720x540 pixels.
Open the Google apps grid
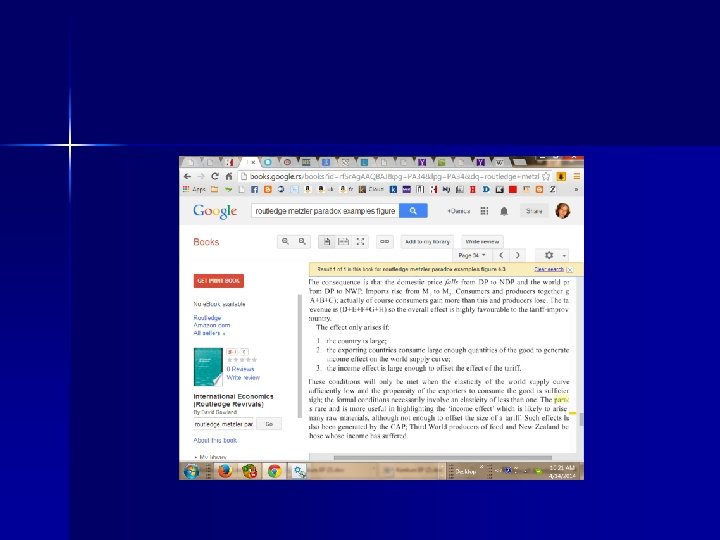coord(484,211)
